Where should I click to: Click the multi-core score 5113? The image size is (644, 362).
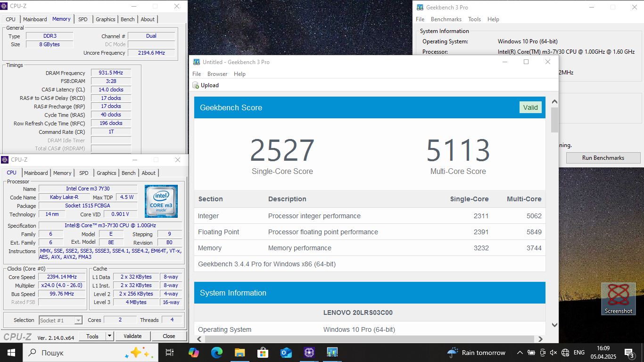point(458,150)
